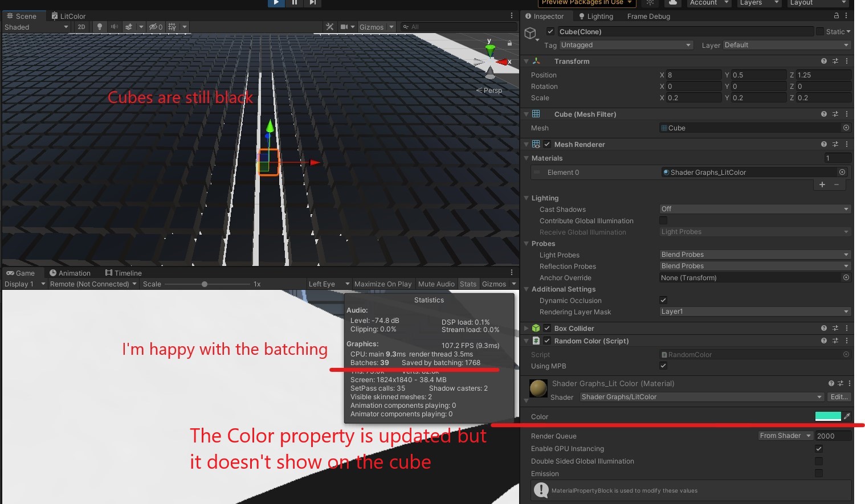Click the object picker icon beside Cube mesh field

click(x=846, y=128)
